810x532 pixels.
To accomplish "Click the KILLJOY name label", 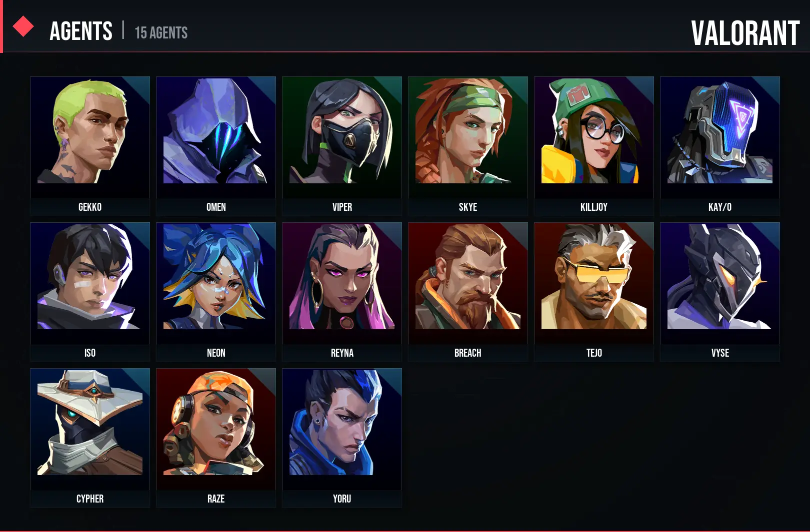I will click(x=594, y=207).
